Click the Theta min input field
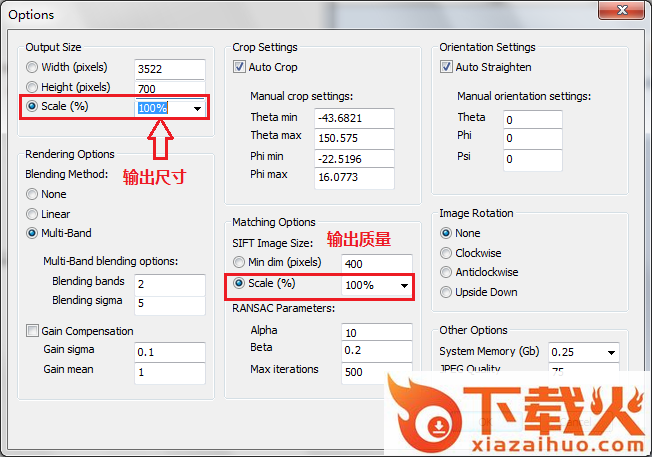 352,118
